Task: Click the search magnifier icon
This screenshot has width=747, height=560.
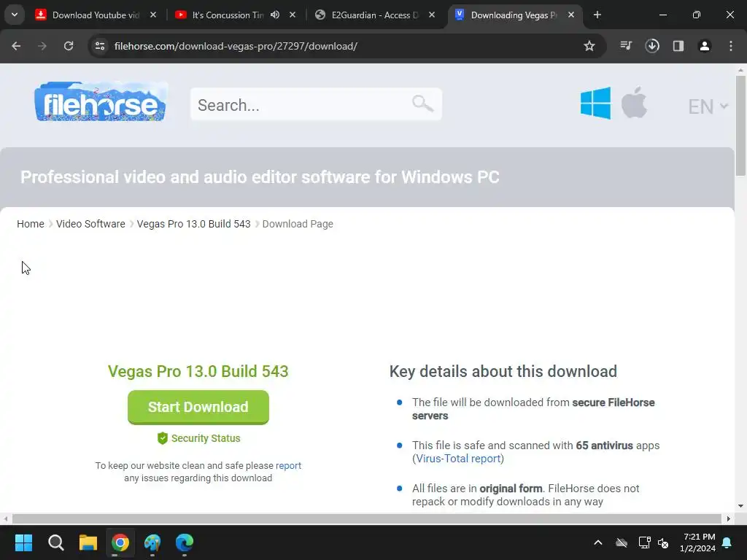Action: click(x=422, y=104)
